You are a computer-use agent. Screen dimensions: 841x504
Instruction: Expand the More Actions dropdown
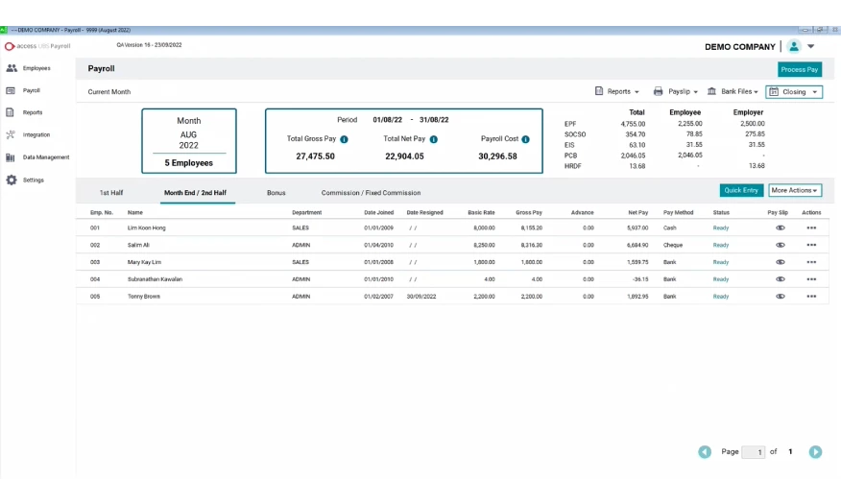[x=794, y=191]
